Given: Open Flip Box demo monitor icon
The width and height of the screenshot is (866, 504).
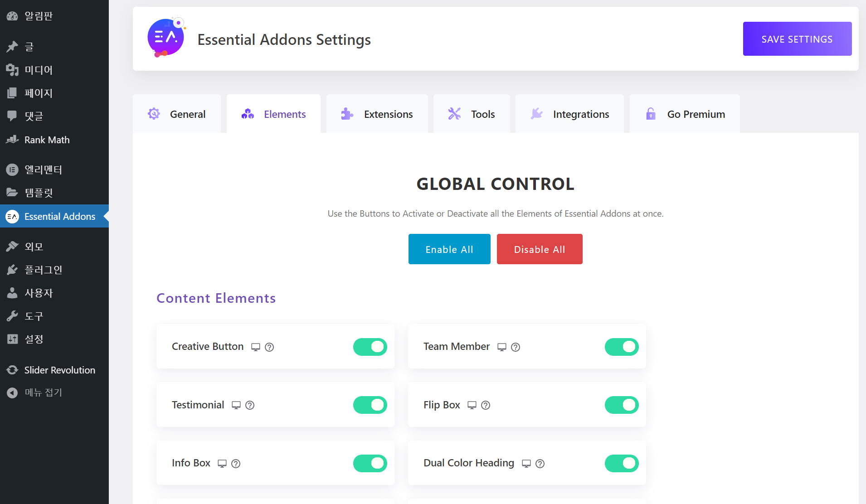Looking at the screenshot, I should [x=472, y=405].
